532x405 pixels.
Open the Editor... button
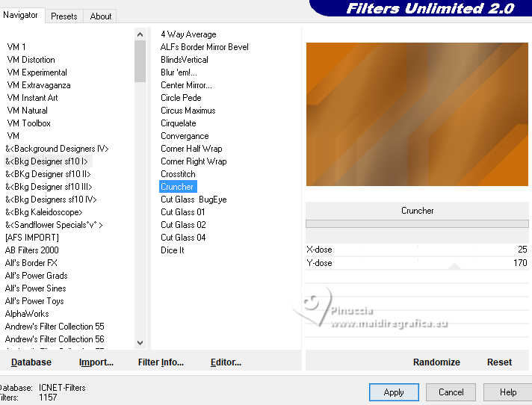point(226,362)
